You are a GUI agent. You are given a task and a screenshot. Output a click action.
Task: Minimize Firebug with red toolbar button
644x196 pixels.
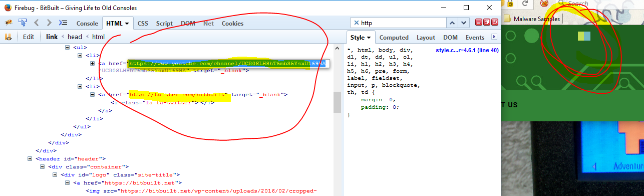point(479,23)
